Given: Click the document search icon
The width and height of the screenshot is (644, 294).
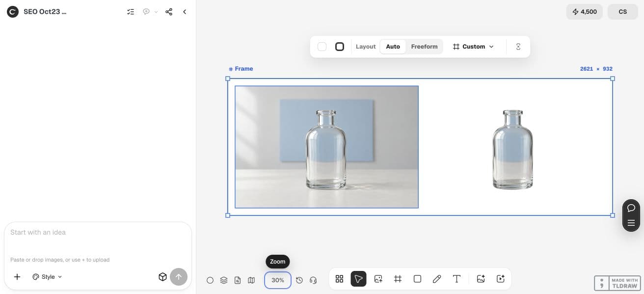Looking at the screenshot, I should pos(238,280).
